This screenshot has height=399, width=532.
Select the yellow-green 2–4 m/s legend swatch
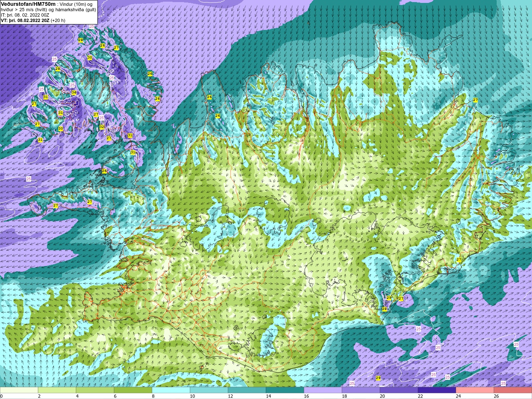tap(57, 390)
